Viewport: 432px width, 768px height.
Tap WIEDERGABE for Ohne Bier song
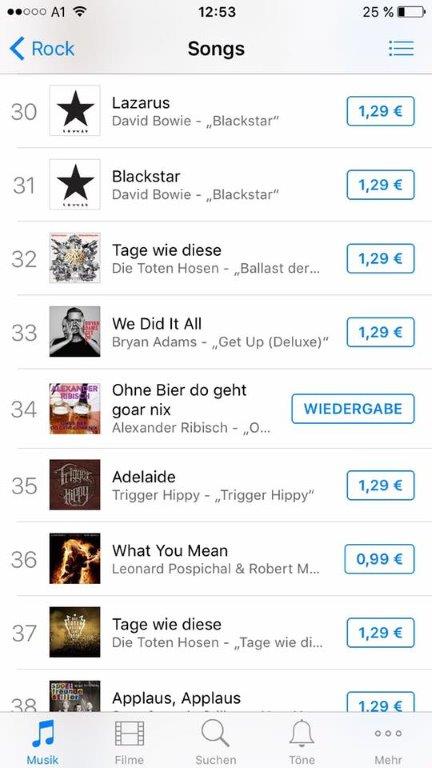point(353,408)
